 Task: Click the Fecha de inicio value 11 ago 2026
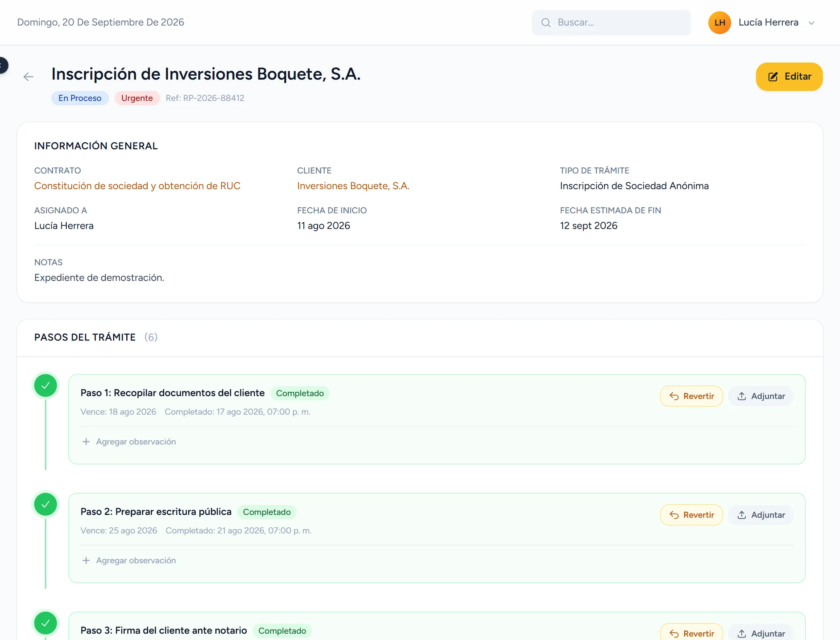click(324, 226)
